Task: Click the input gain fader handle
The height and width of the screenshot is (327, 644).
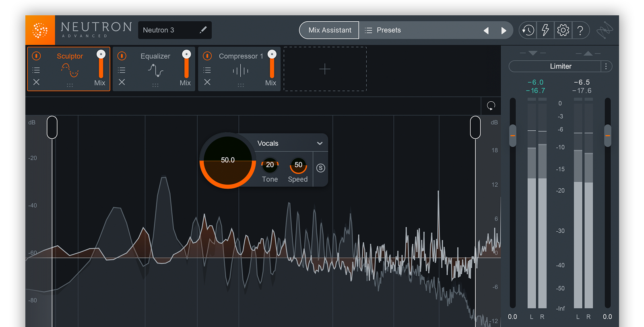Action: point(513,136)
